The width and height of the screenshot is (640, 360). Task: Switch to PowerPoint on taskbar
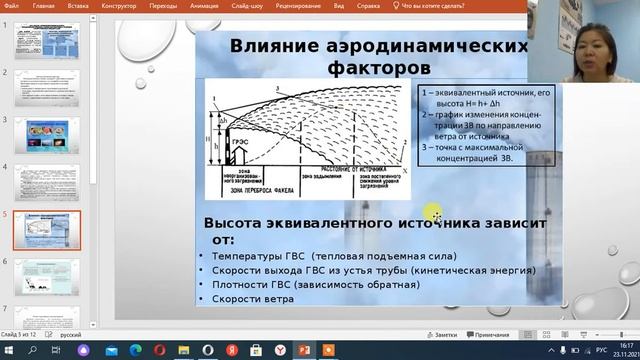pos(304,350)
